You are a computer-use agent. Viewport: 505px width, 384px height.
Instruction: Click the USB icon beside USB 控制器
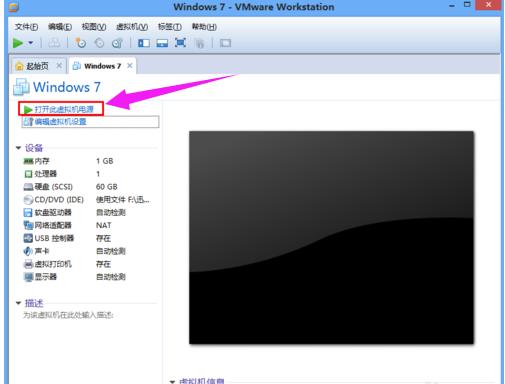pos(28,238)
